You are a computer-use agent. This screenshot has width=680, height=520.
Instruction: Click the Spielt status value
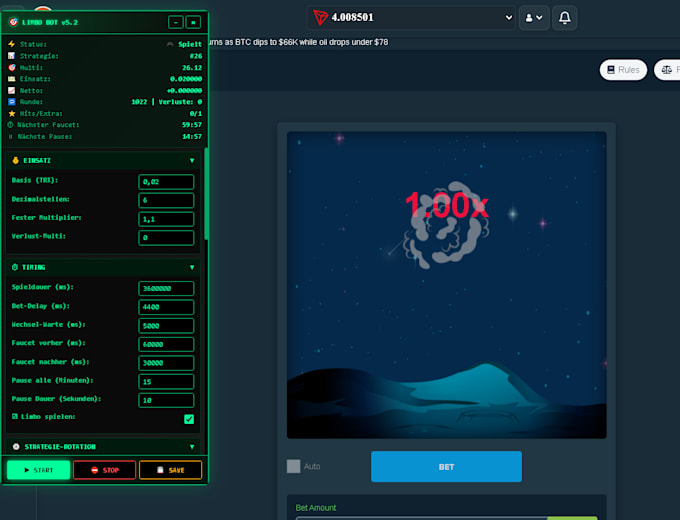click(x=190, y=44)
